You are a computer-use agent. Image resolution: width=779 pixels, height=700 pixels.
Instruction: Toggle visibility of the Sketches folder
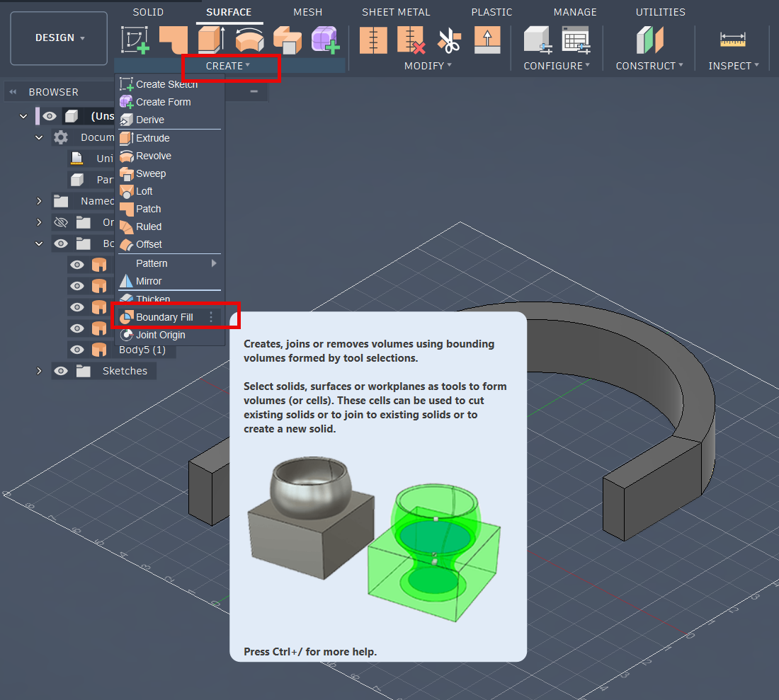[61, 371]
